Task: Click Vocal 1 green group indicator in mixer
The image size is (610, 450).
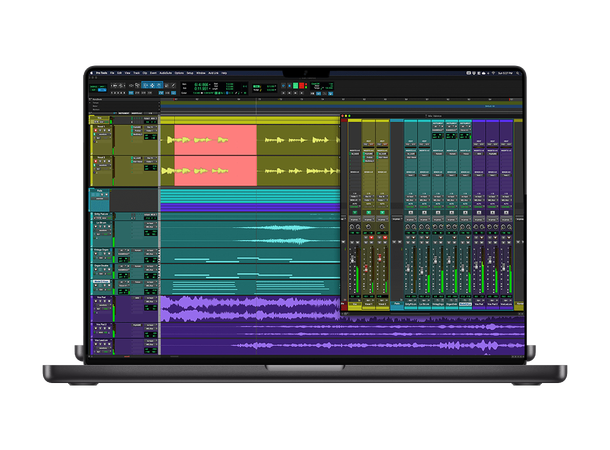Action: point(368,212)
